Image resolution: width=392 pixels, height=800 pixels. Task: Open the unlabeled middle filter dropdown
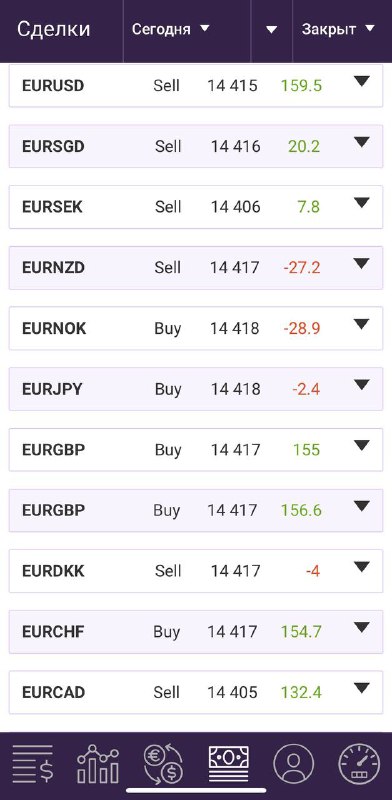[x=272, y=29]
